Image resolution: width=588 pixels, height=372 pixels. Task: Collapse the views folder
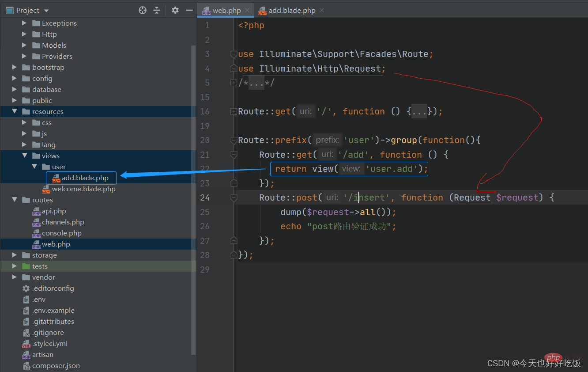(x=24, y=156)
